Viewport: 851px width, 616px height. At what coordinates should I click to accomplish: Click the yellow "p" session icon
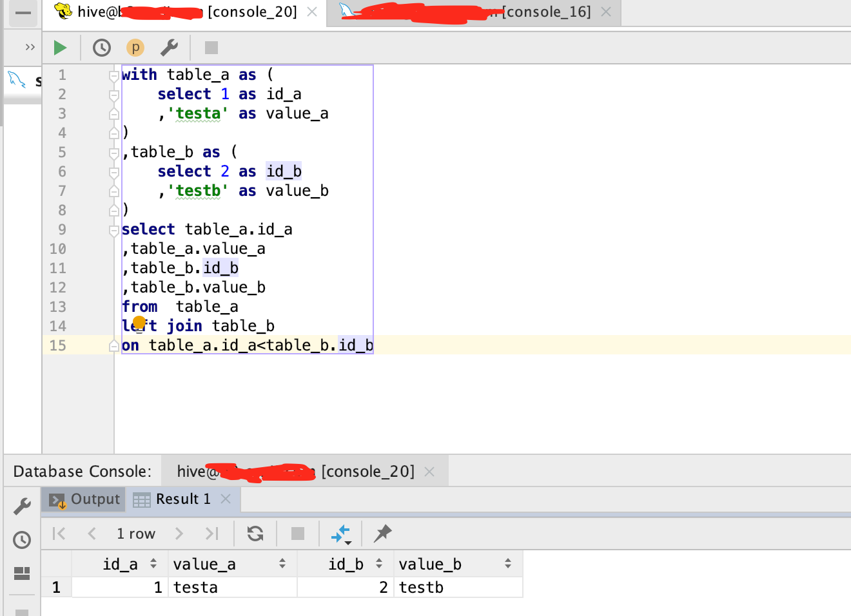coord(135,47)
